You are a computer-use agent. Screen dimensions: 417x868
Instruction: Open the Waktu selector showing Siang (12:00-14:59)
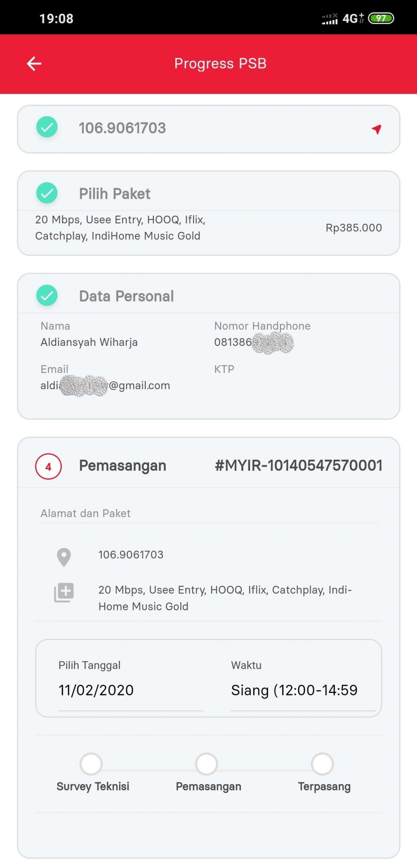(x=295, y=690)
